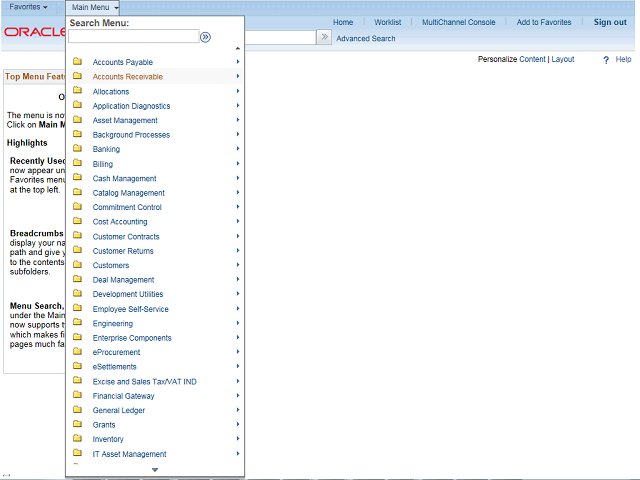Open the Cash Management menu entry
Viewport: 640px width, 480px height.
click(124, 179)
